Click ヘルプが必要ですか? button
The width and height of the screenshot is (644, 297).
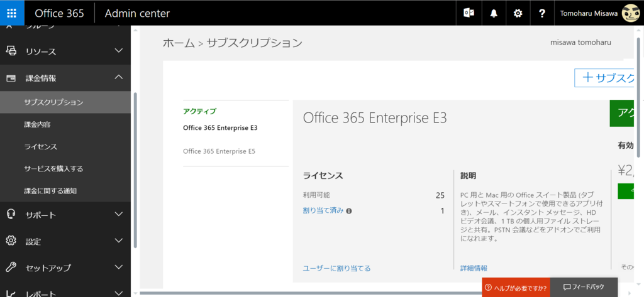click(x=516, y=288)
